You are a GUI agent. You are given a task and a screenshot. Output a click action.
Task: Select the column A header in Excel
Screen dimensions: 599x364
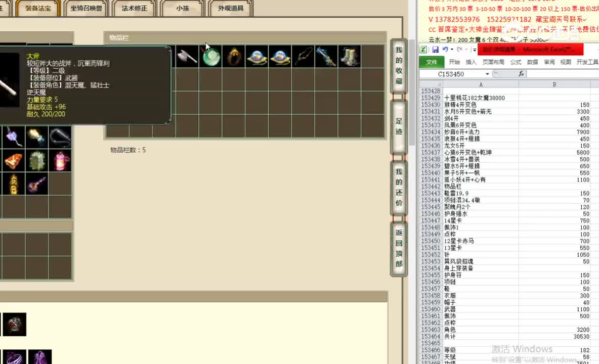point(481,84)
